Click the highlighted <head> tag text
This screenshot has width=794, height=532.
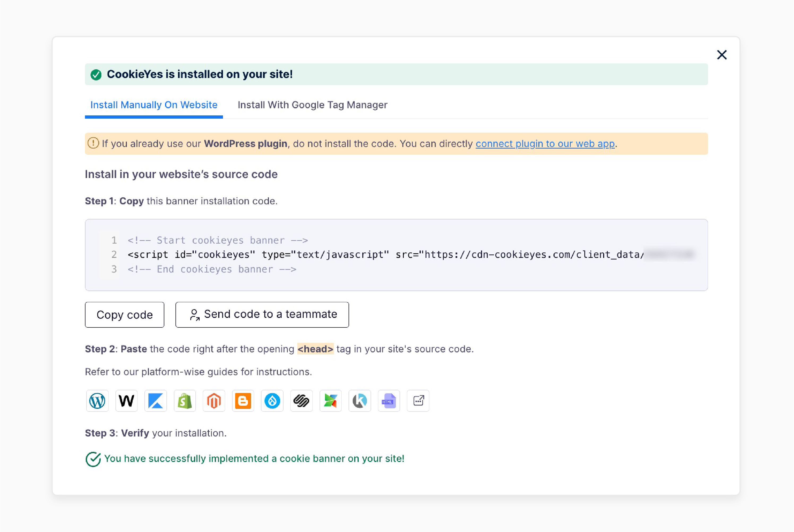pos(315,349)
